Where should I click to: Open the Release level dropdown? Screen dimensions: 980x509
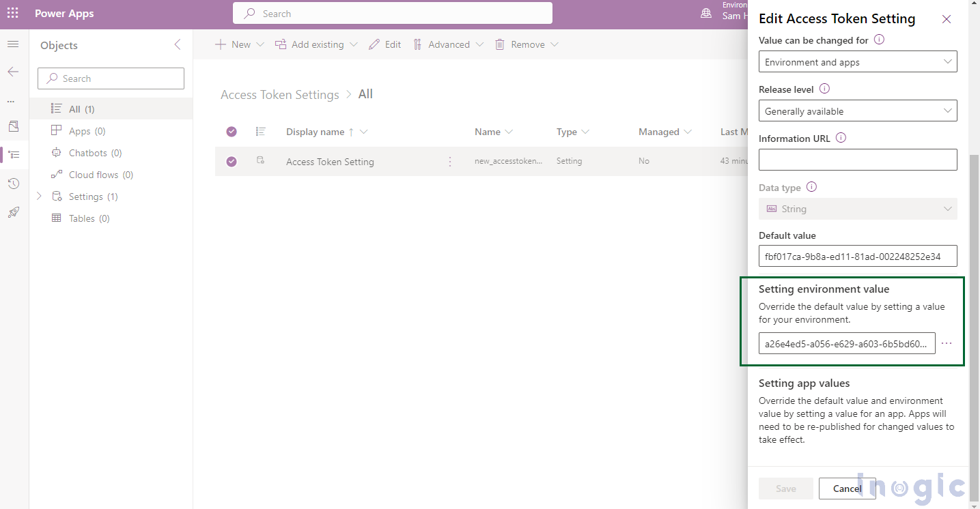858,111
